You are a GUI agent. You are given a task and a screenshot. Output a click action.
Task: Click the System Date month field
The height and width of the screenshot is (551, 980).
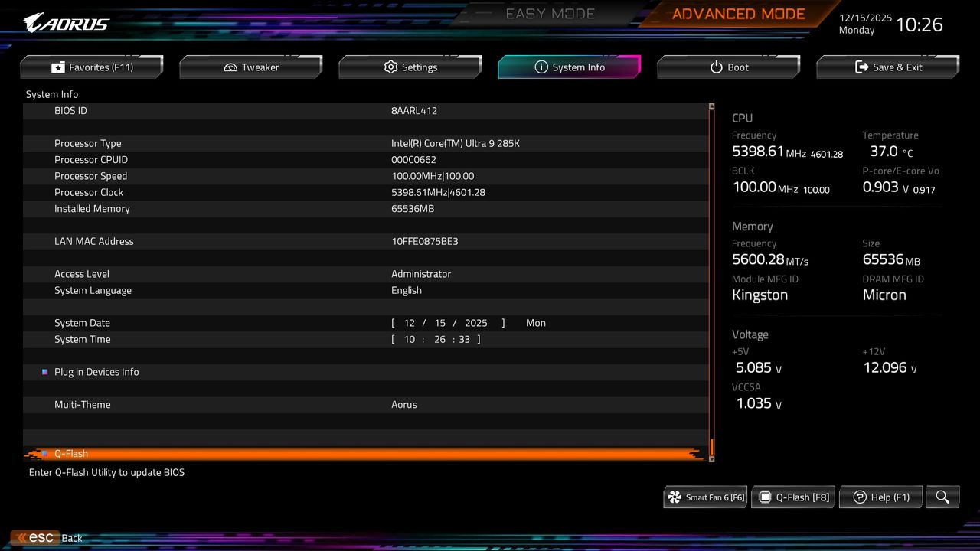tap(409, 322)
